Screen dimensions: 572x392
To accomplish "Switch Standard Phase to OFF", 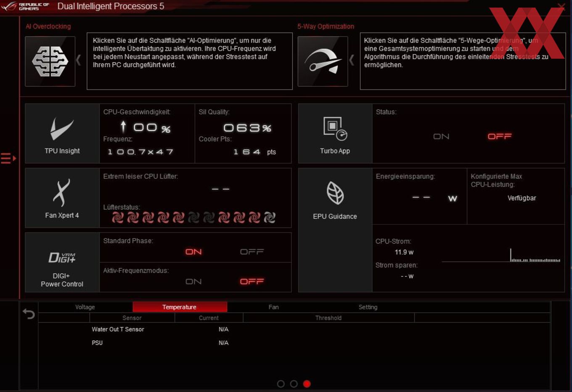I will 252,252.
